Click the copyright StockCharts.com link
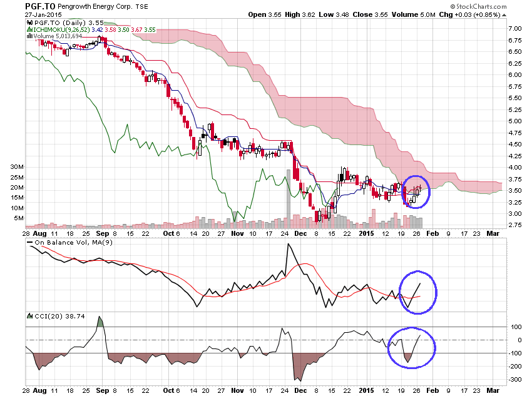This screenshot has height=396, width=532. pyautogui.click(x=478, y=6)
